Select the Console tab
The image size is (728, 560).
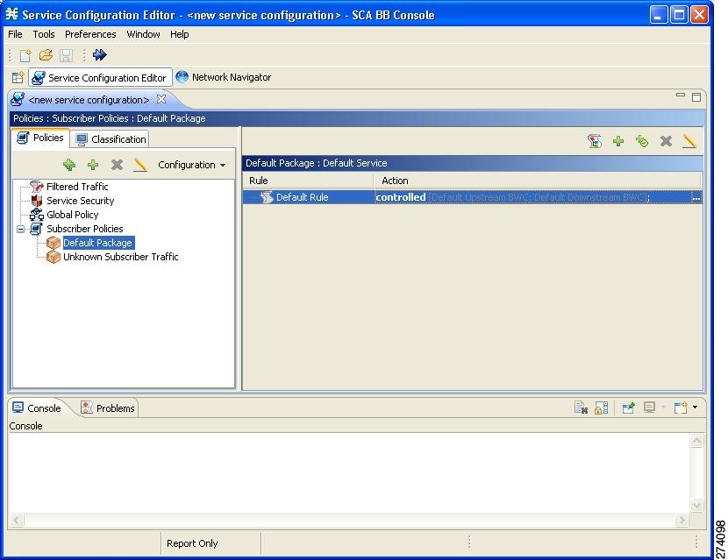point(37,408)
